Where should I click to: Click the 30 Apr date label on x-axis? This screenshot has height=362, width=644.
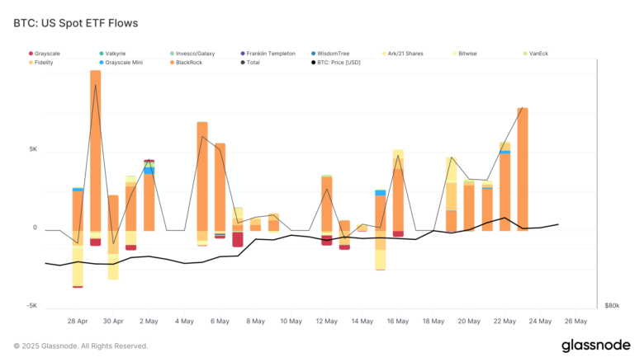(113, 321)
